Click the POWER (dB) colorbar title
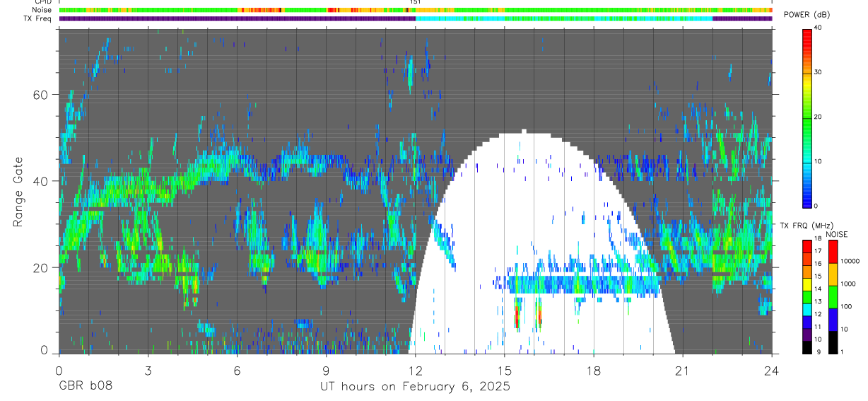The height and width of the screenshot is (401, 868). pos(808,15)
